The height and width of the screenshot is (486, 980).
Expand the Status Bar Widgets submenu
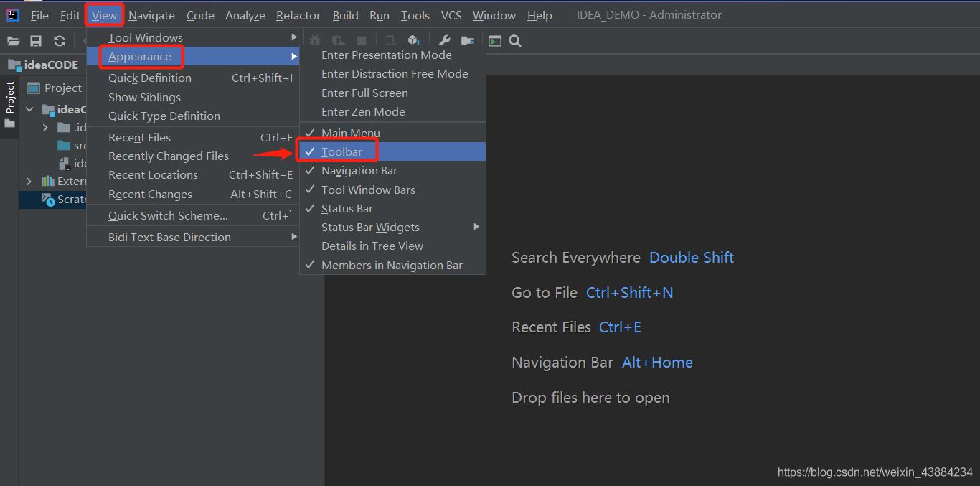tap(370, 228)
